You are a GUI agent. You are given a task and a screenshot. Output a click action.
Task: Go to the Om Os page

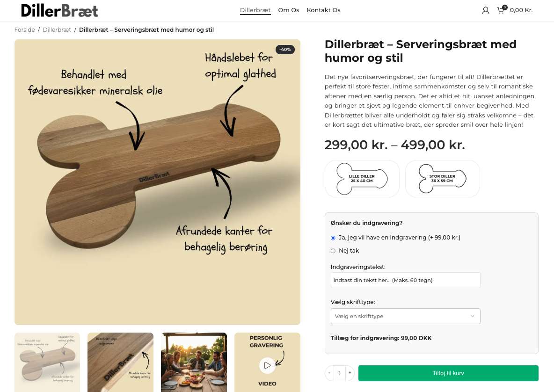point(289,10)
